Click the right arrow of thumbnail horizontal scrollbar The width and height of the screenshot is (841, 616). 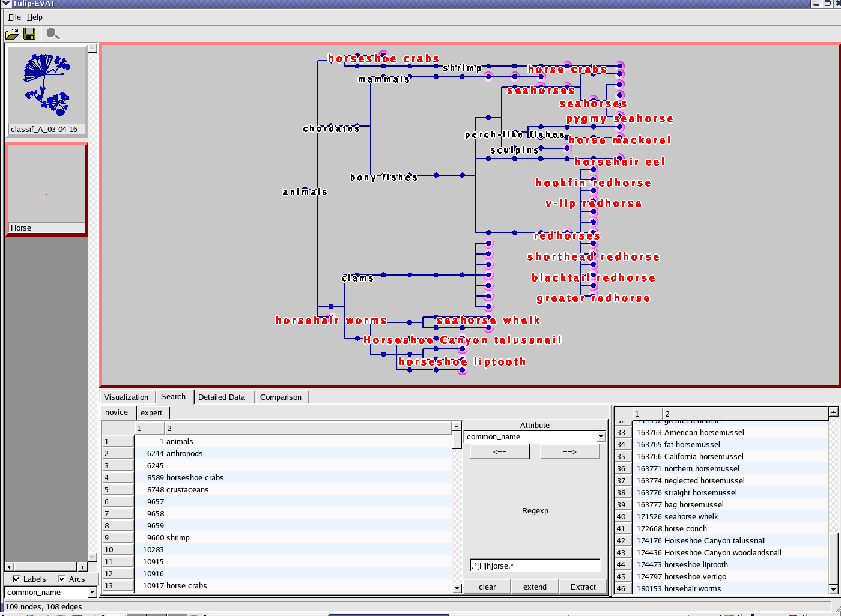(82, 566)
